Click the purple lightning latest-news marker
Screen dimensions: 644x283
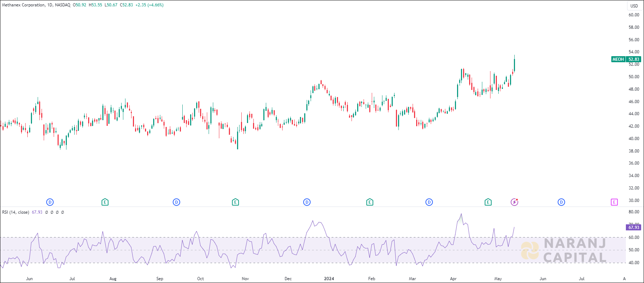(x=515, y=202)
